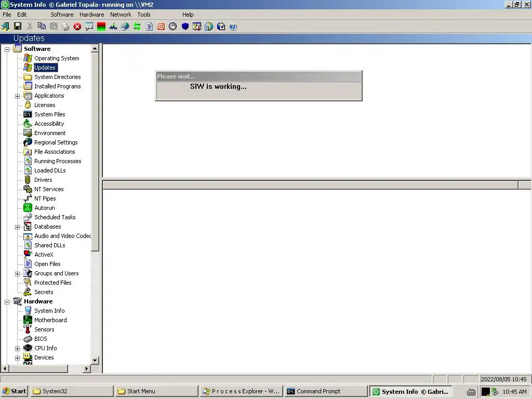Click the keyboard icon in system tray
This screenshot has width=532, height=399.
(471, 392)
